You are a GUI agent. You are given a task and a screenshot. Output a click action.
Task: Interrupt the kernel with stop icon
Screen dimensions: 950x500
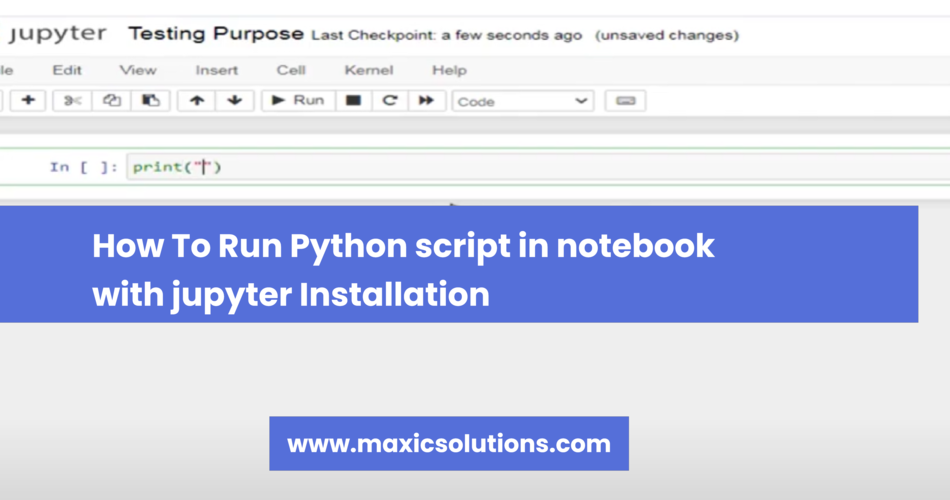353,101
